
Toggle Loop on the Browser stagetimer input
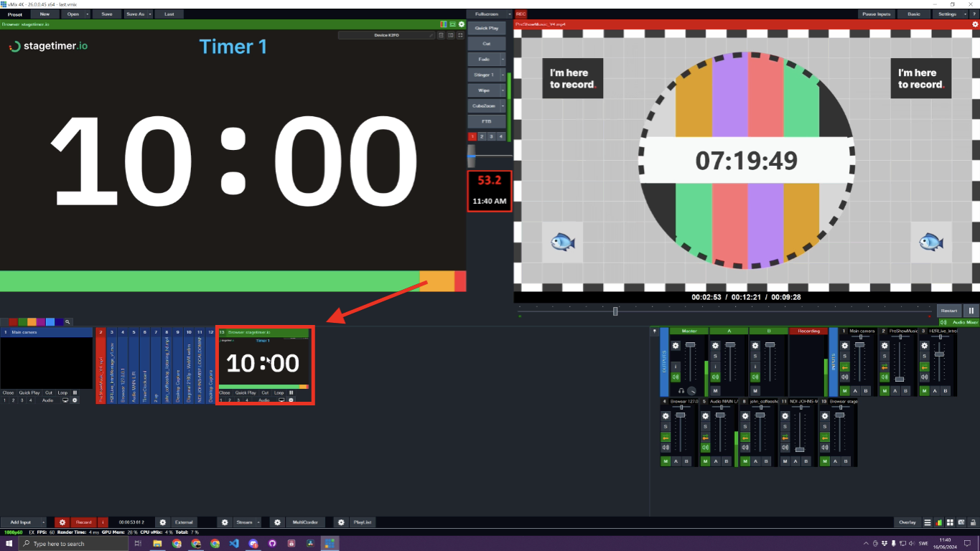[x=280, y=392]
